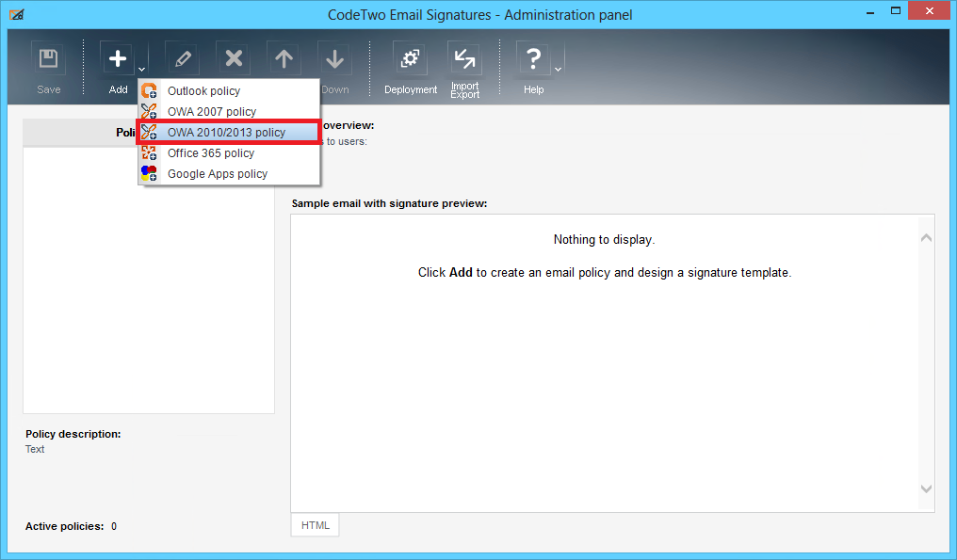957x560 pixels.
Task: Maximize the Administration panel window
Action: pyautogui.click(x=896, y=11)
